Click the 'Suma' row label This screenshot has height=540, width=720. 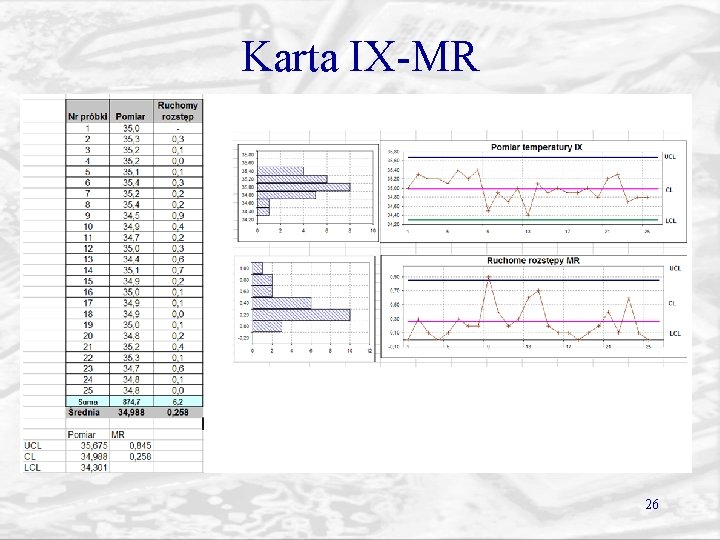tap(87, 402)
